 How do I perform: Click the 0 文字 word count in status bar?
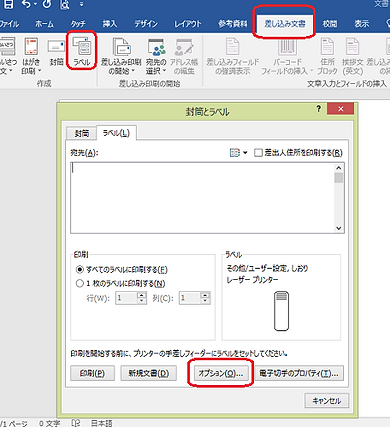tap(49, 423)
